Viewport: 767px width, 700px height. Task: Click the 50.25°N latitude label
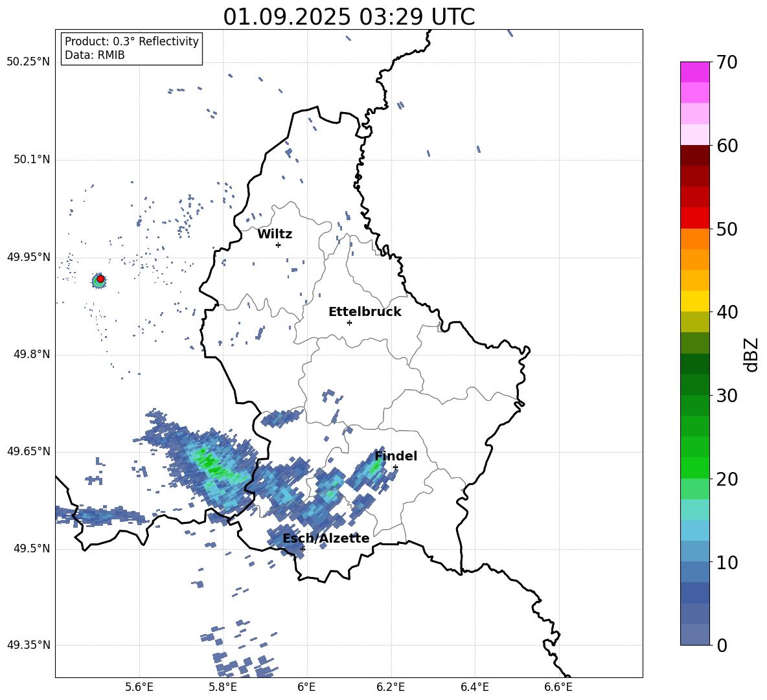click(x=29, y=62)
